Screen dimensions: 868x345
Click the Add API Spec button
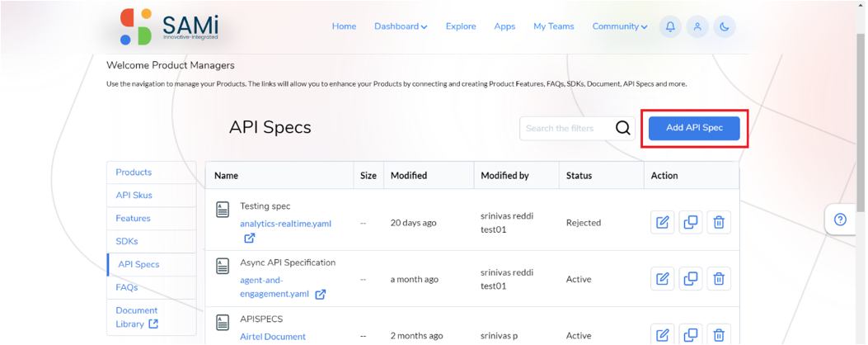point(694,128)
